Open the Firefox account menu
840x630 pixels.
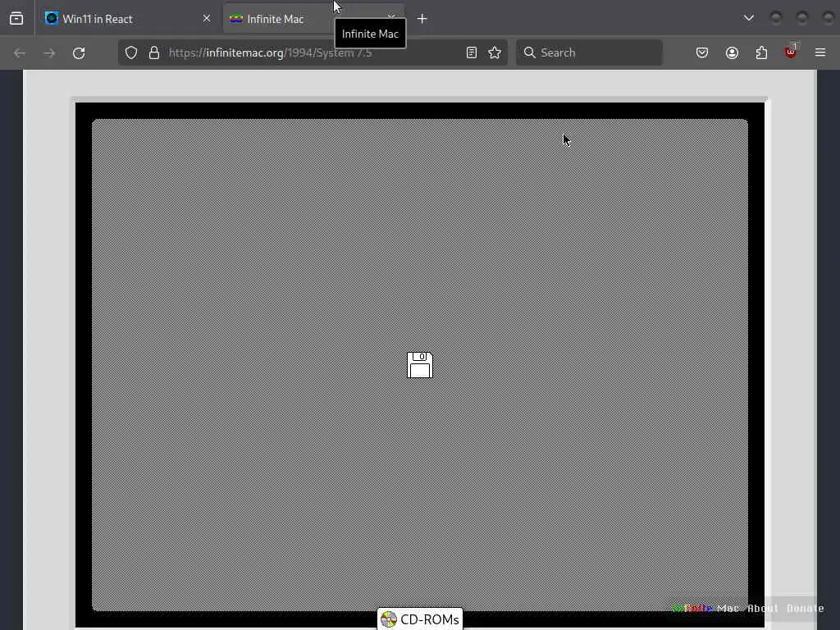pyautogui.click(x=733, y=52)
